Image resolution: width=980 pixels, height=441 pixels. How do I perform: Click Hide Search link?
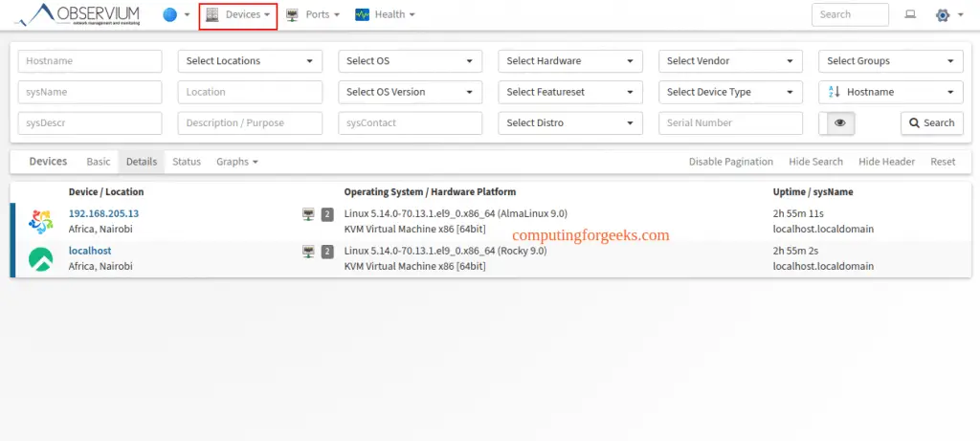pos(815,162)
